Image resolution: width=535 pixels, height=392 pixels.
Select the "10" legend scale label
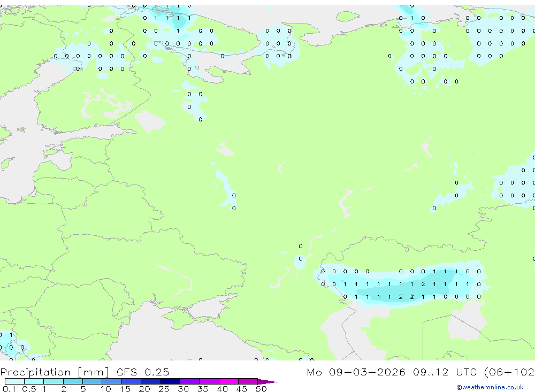coord(106,389)
